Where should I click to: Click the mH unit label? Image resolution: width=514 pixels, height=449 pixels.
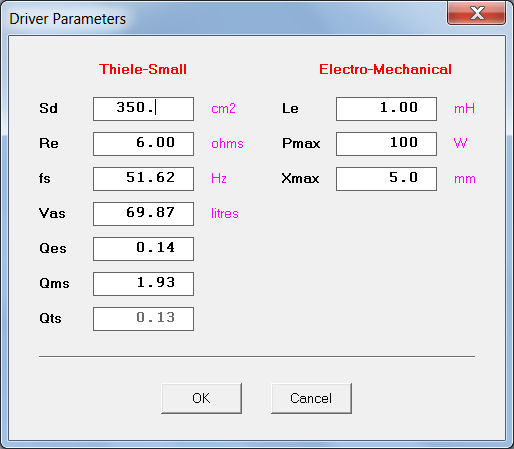[x=464, y=109]
